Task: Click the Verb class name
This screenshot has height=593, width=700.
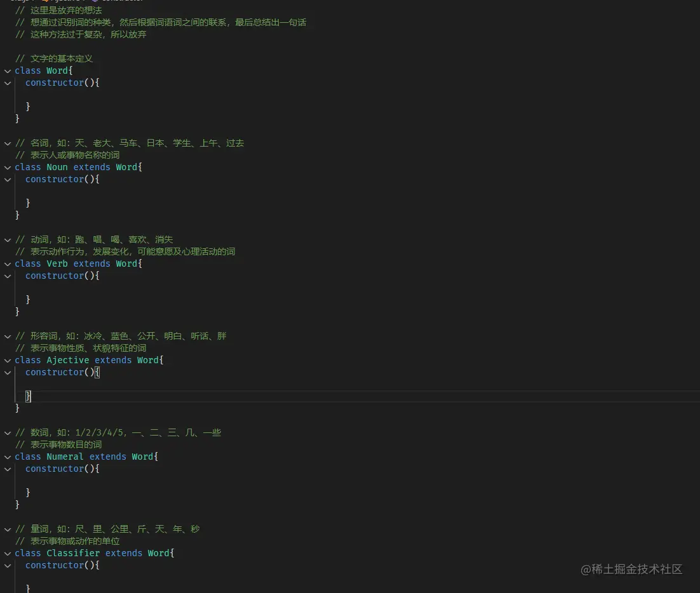Action: [57, 263]
